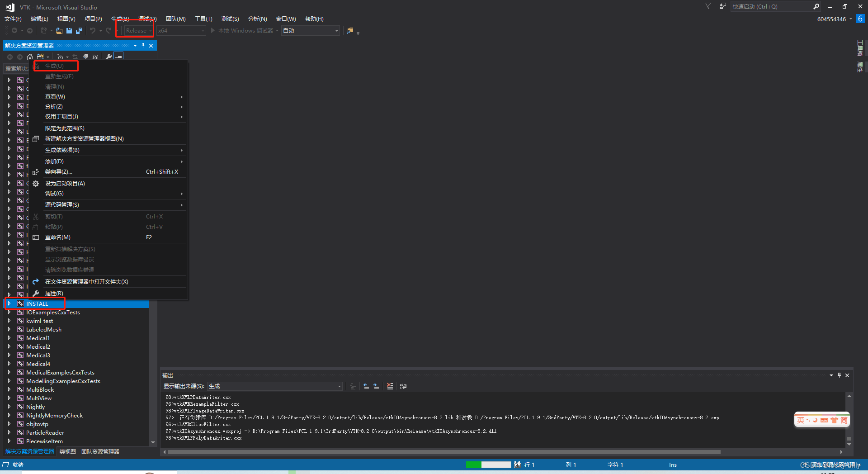This screenshot has height=474, width=868.
Task: Start the local Windows debugger play arrow
Action: coord(213,31)
